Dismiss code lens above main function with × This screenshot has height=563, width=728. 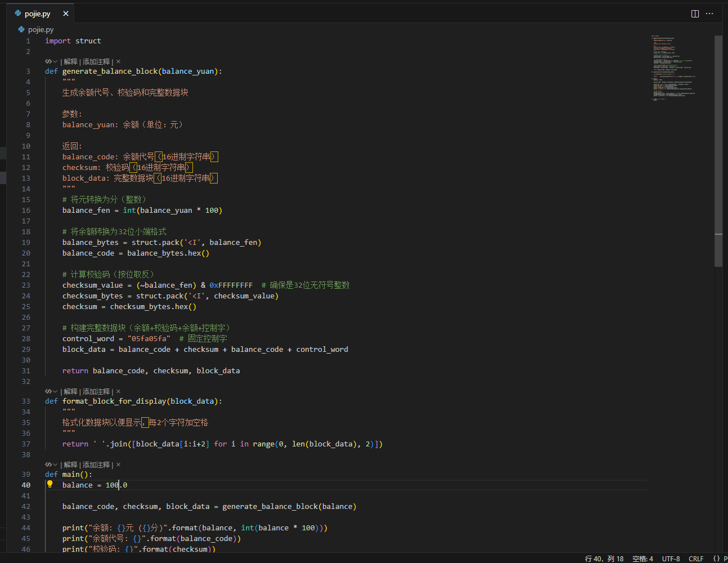118,464
